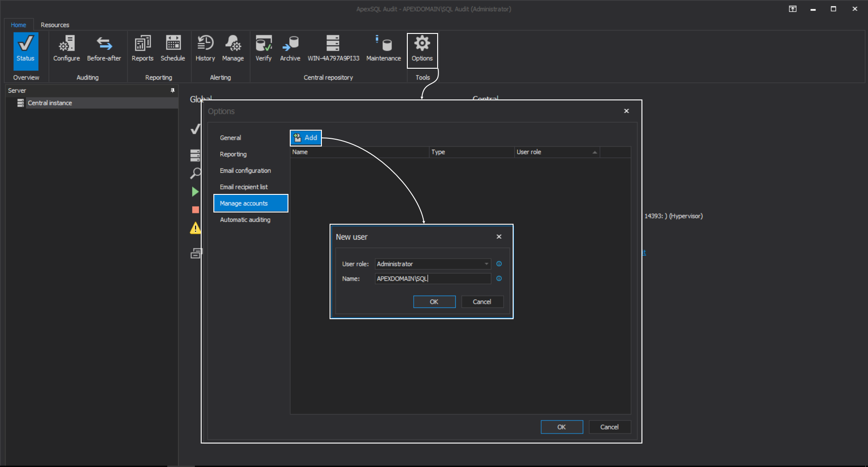Open alert History
The image size is (868, 467).
coord(205,48)
